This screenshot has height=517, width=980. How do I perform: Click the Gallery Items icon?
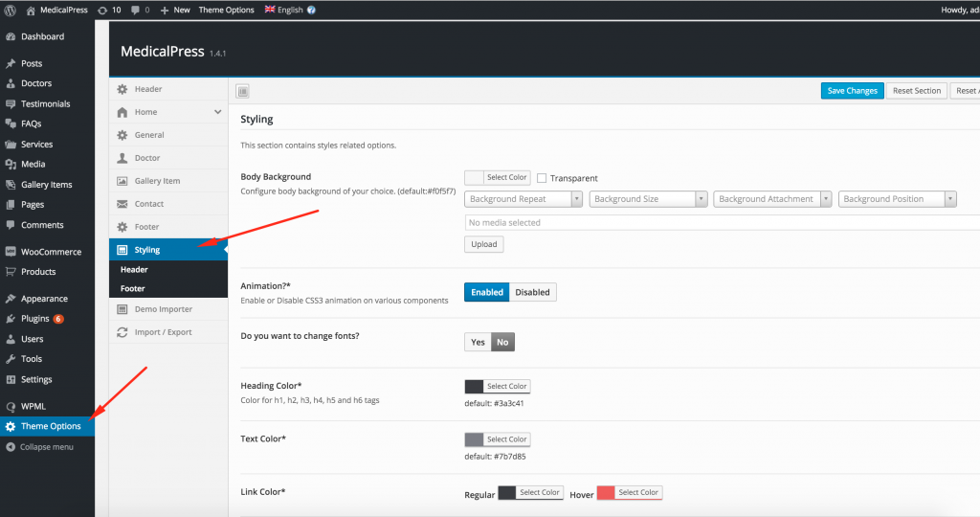tap(11, 185)
